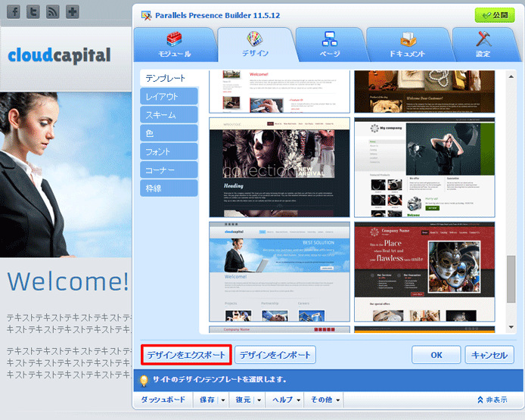This screenshot has height=420, width=525.
Task: Expand the 保存 (Save) dropdown arrow
Action: [222, 400]
